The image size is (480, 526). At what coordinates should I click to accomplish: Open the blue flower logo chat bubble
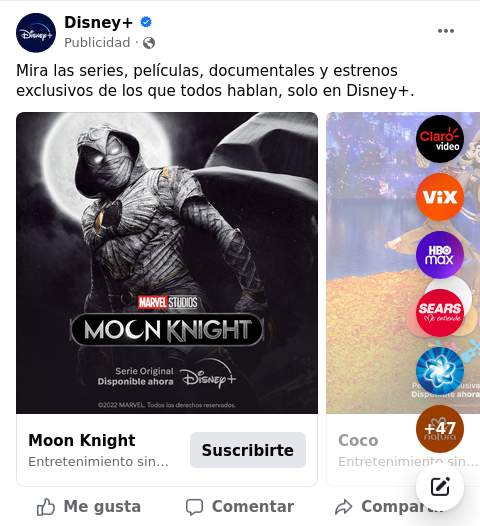coord(440,371)
